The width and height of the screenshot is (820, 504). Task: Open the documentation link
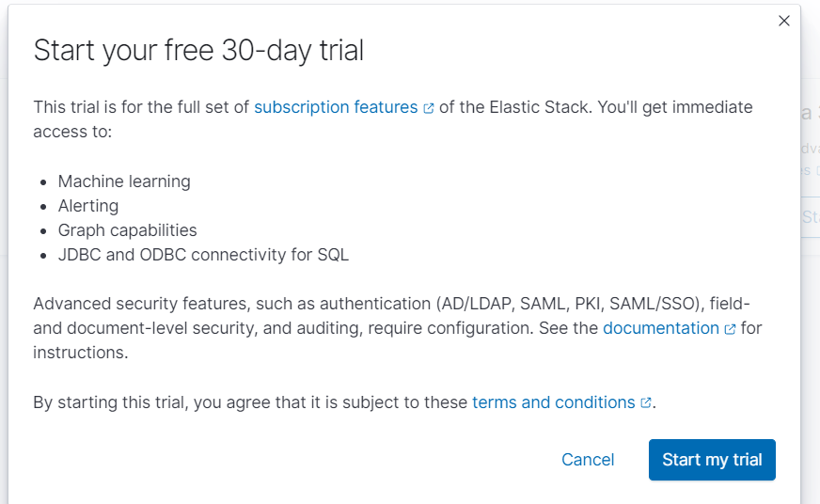pyautogui.click(x=660, y=328)
